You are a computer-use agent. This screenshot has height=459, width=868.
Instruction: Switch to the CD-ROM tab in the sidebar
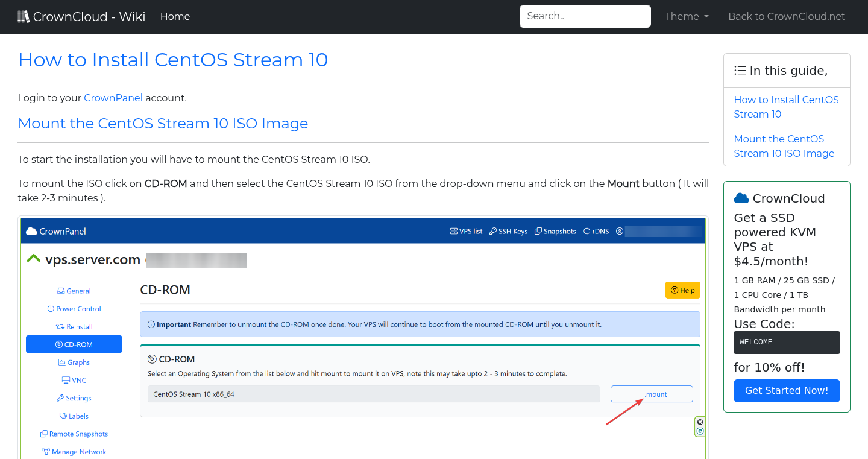pos(74,344)
